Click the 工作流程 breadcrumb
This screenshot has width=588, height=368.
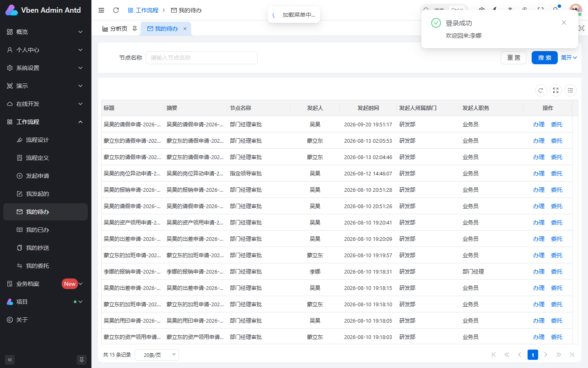click(x=143, y=10)
